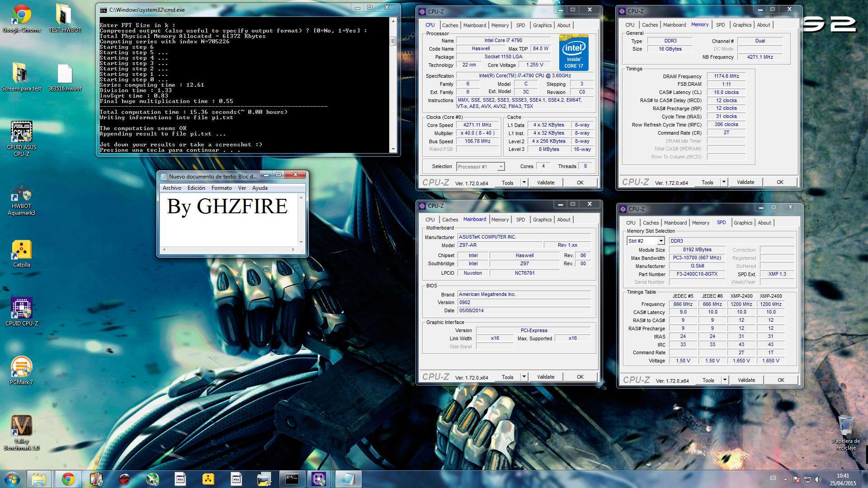Switch to Caches tab in the CPU window

coord(450,25)
